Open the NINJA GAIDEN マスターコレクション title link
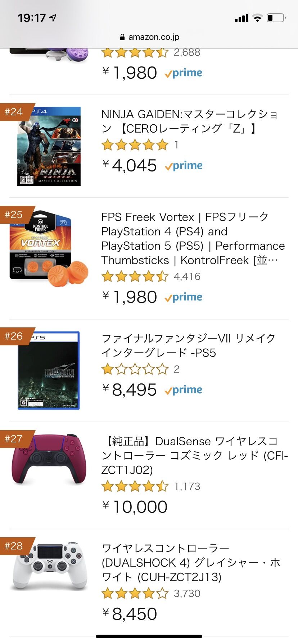 (x=190, y=121)
